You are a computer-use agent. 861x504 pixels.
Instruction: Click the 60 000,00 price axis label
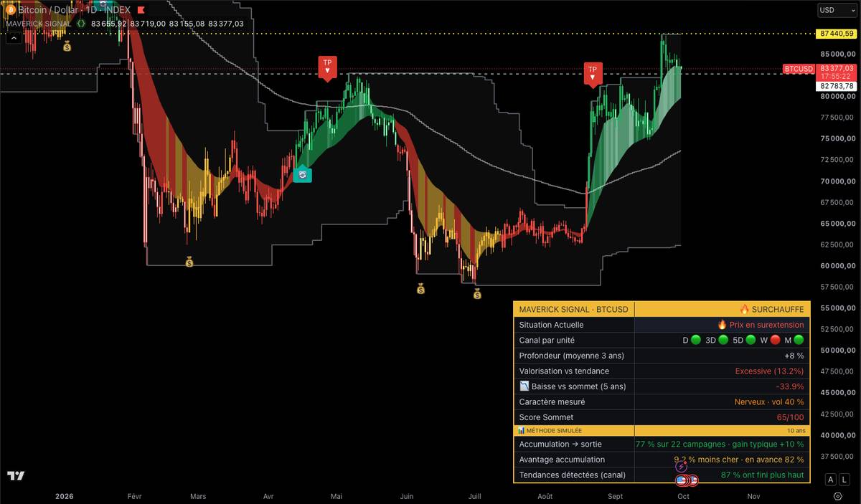[x=837, y=265]
